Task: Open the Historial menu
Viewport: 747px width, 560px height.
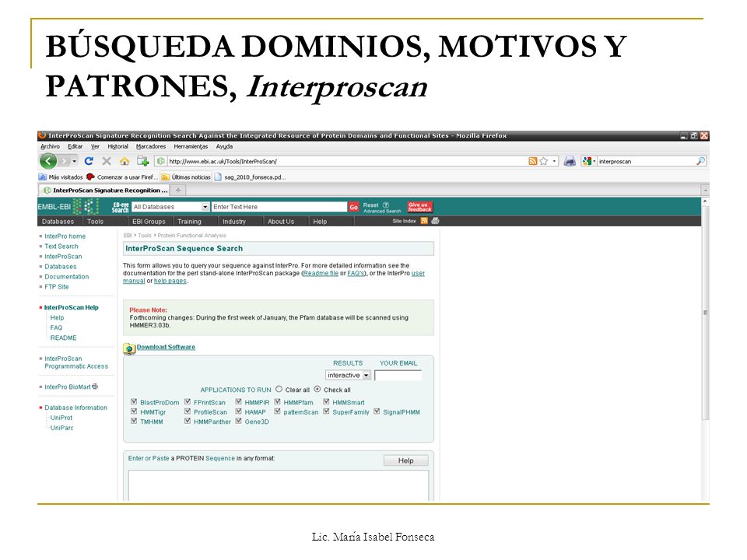Action: [x=117, y=147]
